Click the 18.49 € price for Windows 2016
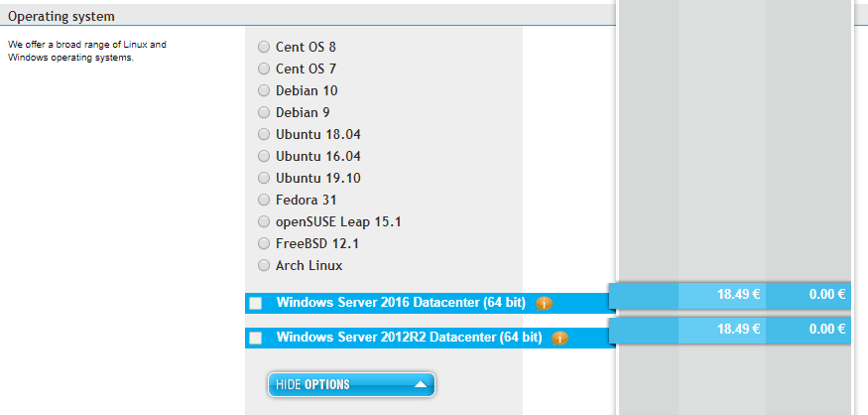 [738, 294]
